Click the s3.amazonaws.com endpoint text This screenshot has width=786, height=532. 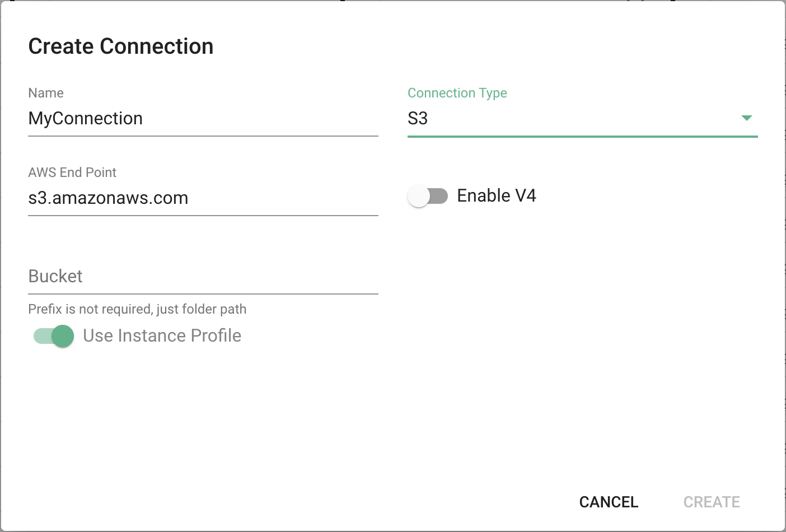pos(108,198)
